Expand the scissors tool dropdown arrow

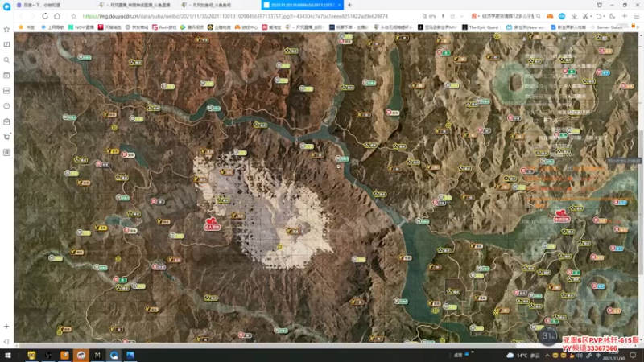590,16
